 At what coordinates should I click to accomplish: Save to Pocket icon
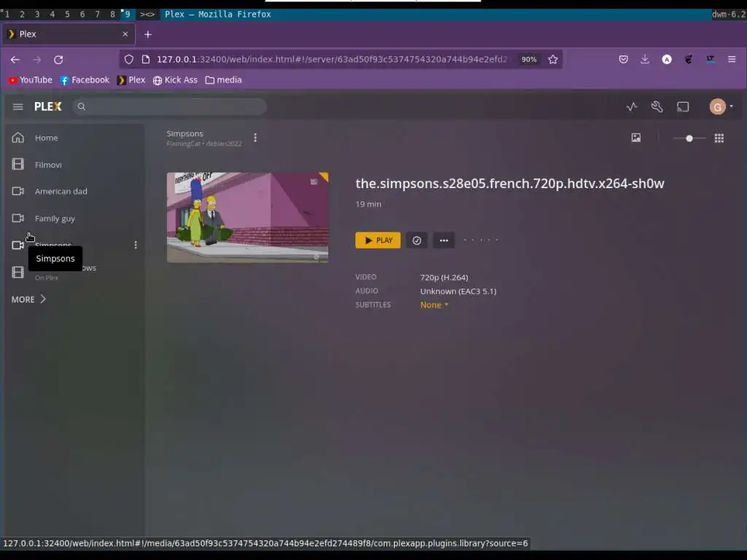[x=623, y=60]
